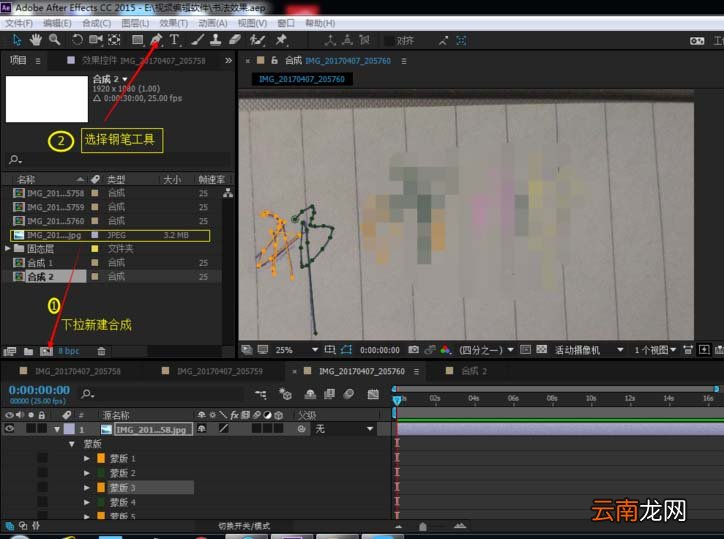
Task: Toggle shy switch for layer 1
Action: [x=202, y=429]
